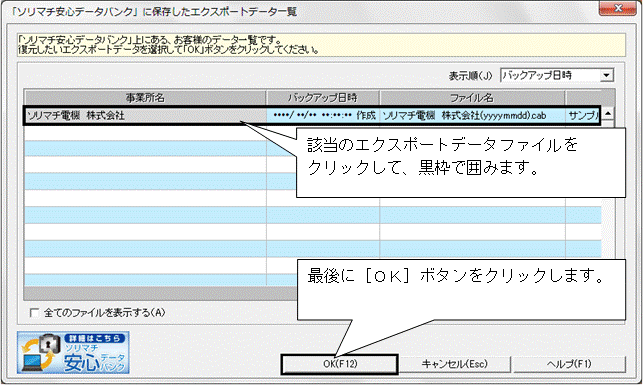643x385 pixels.
Task: Open the 表示順 バックアップ日時 dropdown
Action: tap(607, 75)
